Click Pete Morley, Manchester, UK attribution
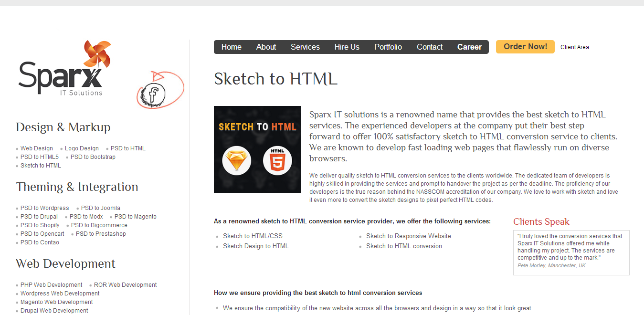The width and height of the screenshot is (644, 315). pos(551,265)
